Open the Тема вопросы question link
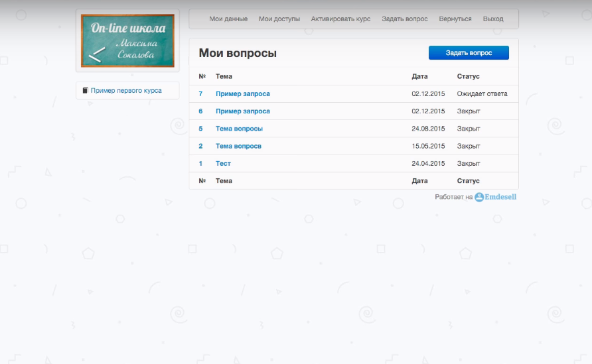Image resolution: width=592 pixels, height=364 pixels. coord(239,129)
